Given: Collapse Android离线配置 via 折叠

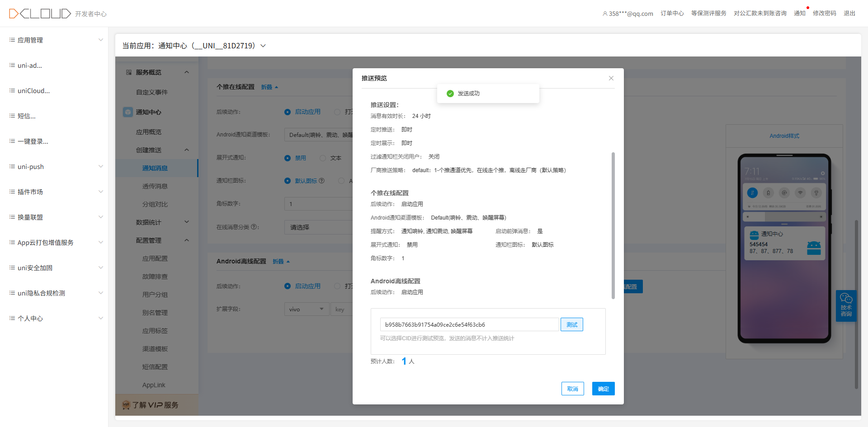Looking at the screenshot, I should tap(281, 261).
